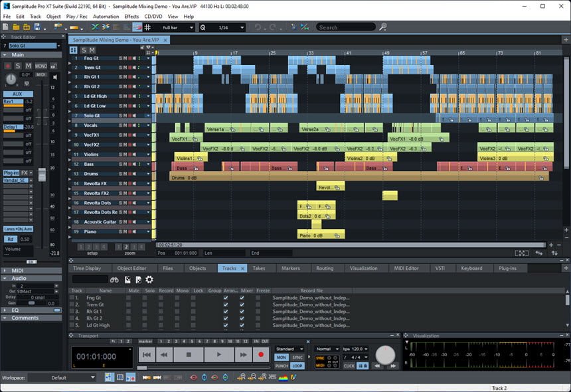Click the auto crossfade (X) toolbar icon
This screenshot has height=392, width=571.
pyautogui.click(x=95, y=27)
